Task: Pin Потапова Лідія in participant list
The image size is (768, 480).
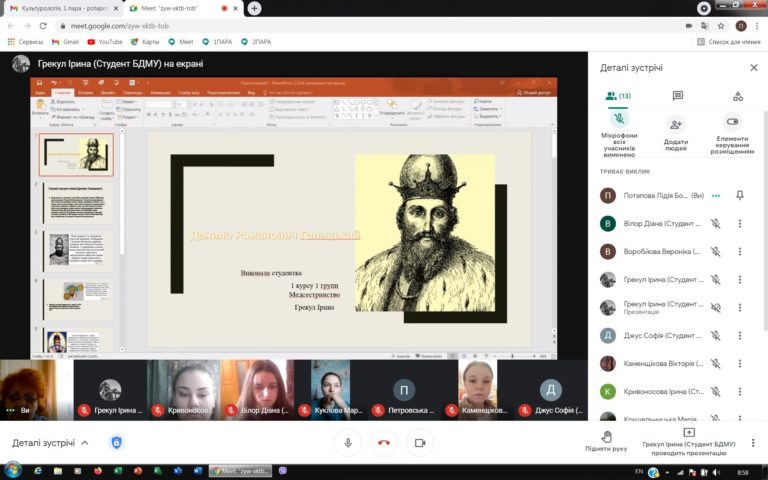Action: [x=740, y=196]
